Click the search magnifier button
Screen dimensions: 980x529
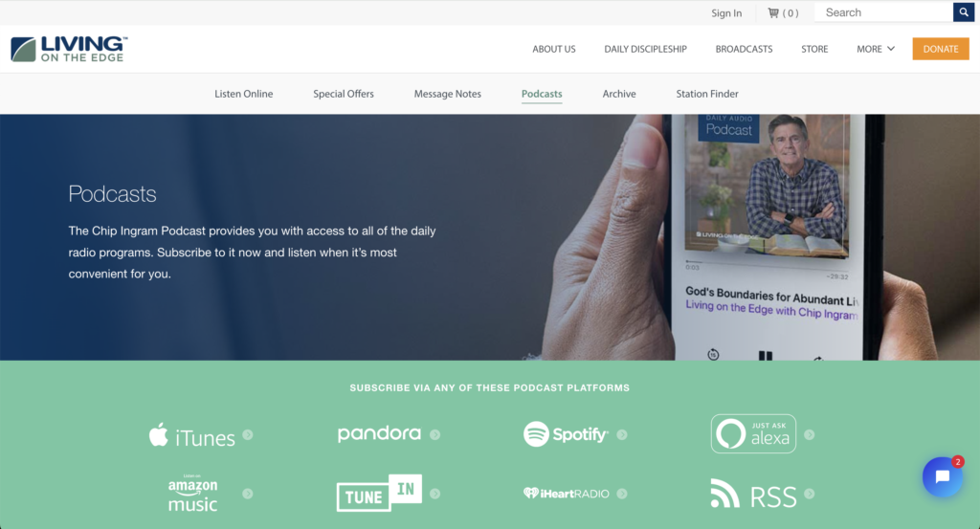pyautogui.click(x=963, y=12)
